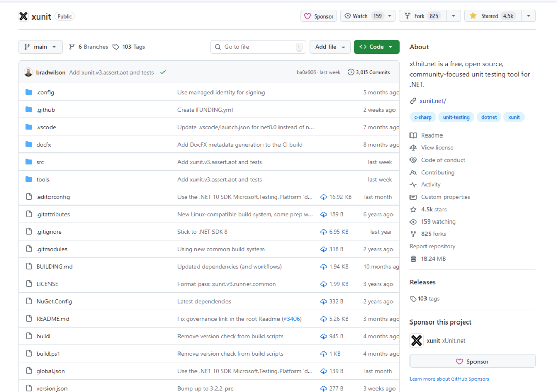
Task: Select the xunit topic tag
Action: 514,117
